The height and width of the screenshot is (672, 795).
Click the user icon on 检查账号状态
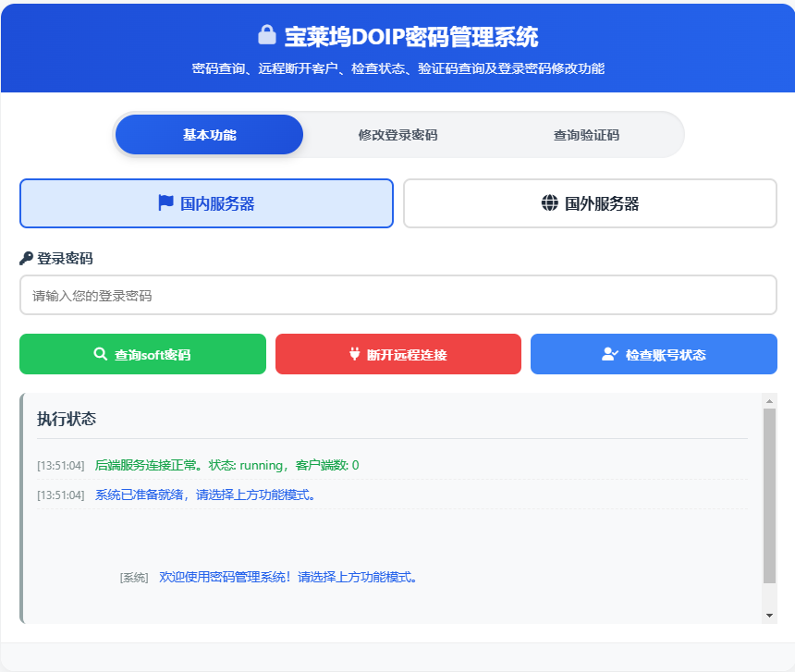[609, 354]
